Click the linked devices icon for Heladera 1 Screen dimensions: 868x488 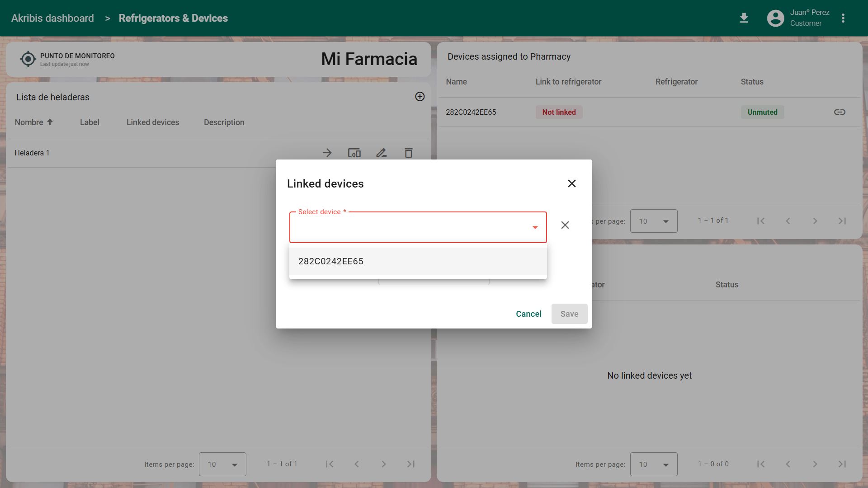[354, 153]
